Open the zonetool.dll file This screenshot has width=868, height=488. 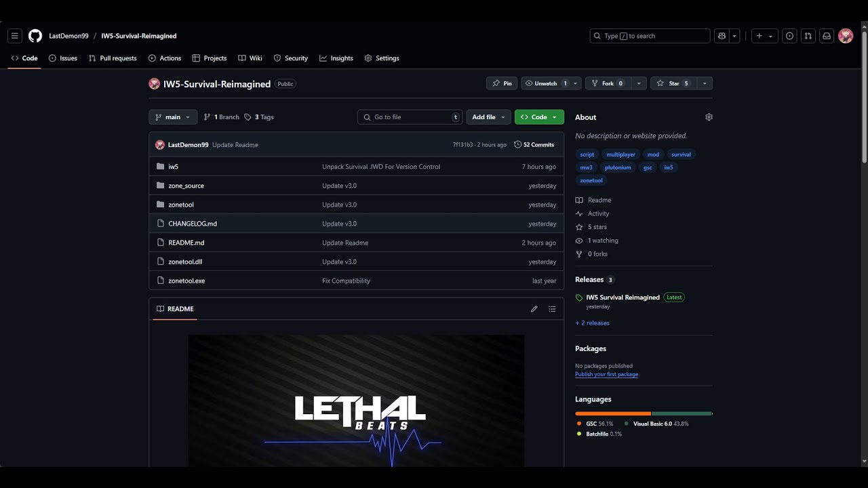(x=185, y=262)
